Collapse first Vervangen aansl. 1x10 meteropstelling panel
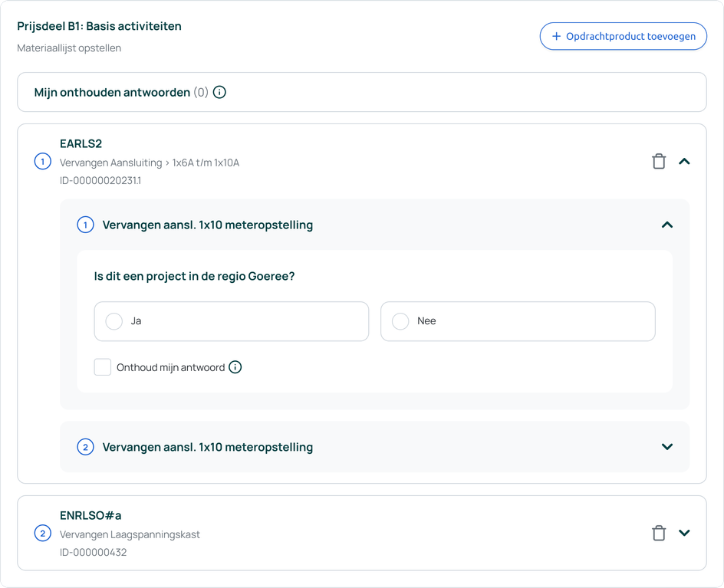Image resolution: width=724 pixels, height=588 pixels. pyautogui.click(x=667, y=225)
